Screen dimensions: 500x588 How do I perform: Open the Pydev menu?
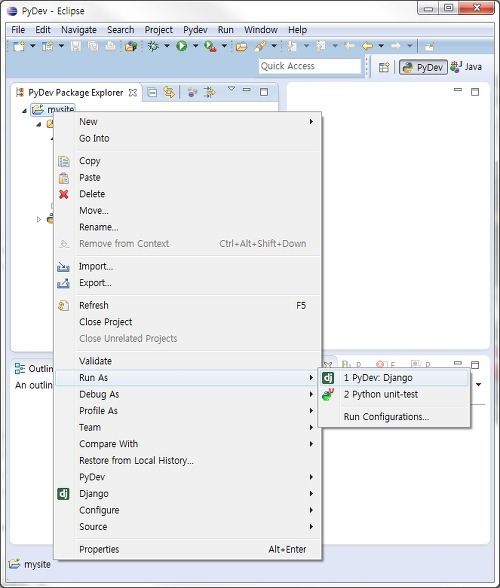pos(195,30)
